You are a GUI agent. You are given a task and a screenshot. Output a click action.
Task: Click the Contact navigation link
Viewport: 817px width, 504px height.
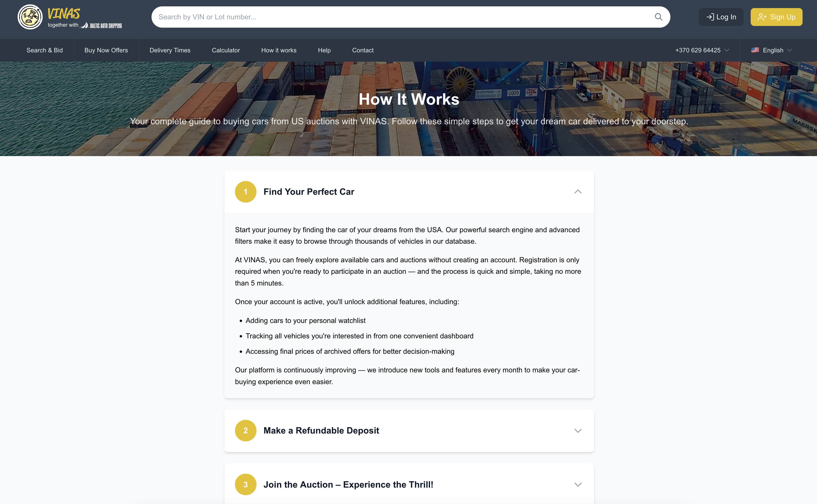pyautogui.click(x=362, y=50)
